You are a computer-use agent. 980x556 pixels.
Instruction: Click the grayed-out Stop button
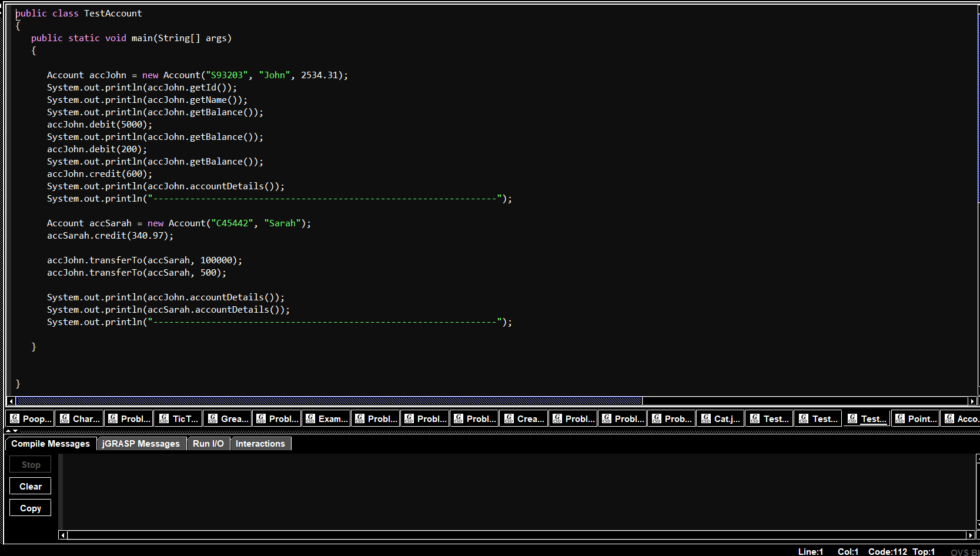pos(30,464)
